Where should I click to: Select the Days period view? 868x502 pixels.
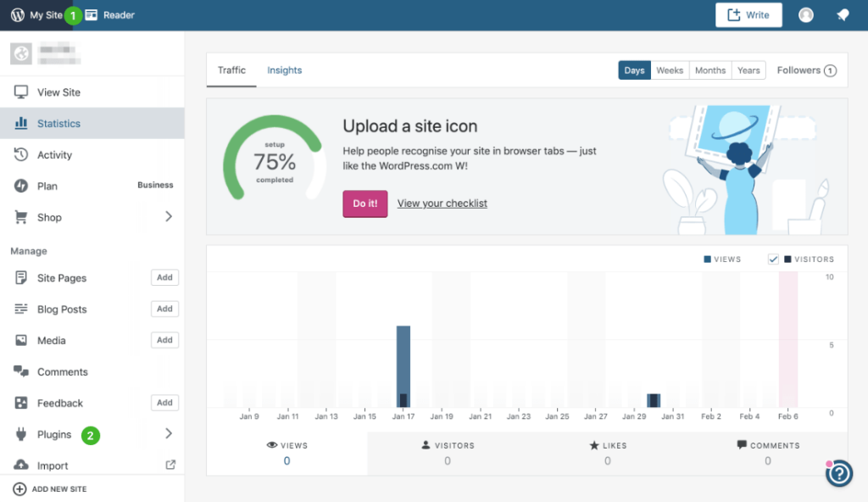[x=634, y=70]
